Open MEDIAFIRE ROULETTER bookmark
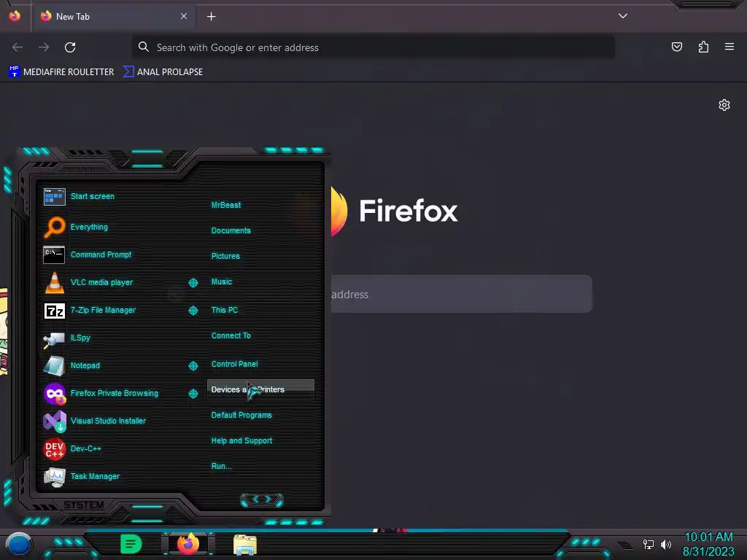Screen dimensions: 747x560 [x=61, y=72]
